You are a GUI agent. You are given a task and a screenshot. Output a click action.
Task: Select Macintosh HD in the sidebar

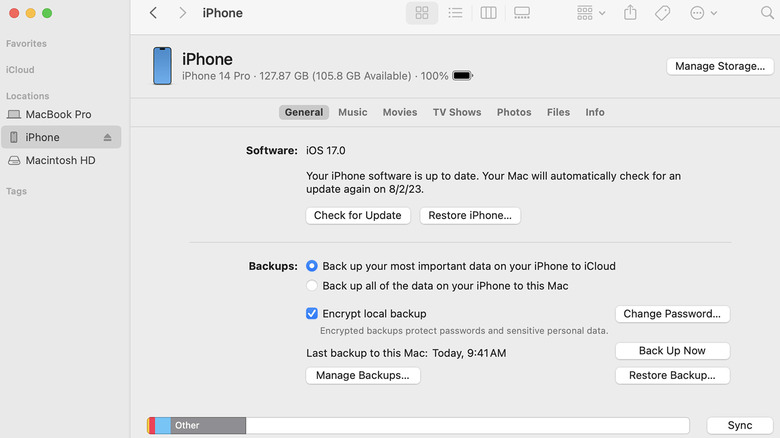[x=60, y=160]
